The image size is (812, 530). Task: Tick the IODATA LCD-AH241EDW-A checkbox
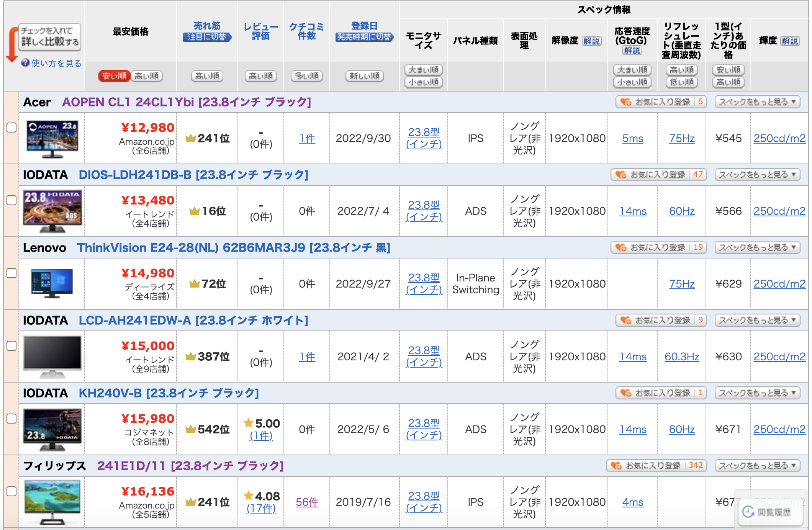click(11, 346)
